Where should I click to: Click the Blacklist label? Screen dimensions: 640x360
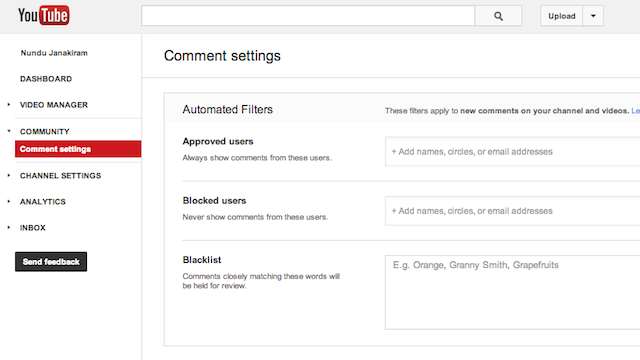(x=202, y=260)
